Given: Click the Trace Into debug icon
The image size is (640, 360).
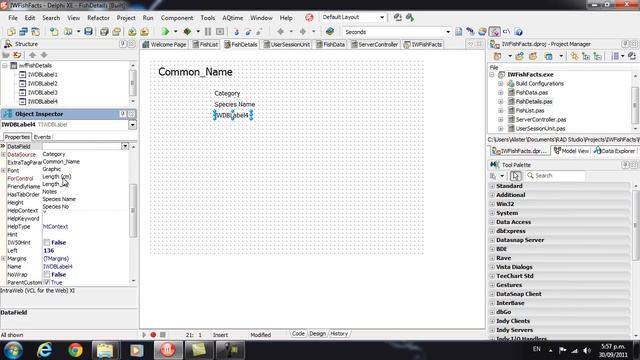Looking at the screenshot, I should tap(236, 31).
